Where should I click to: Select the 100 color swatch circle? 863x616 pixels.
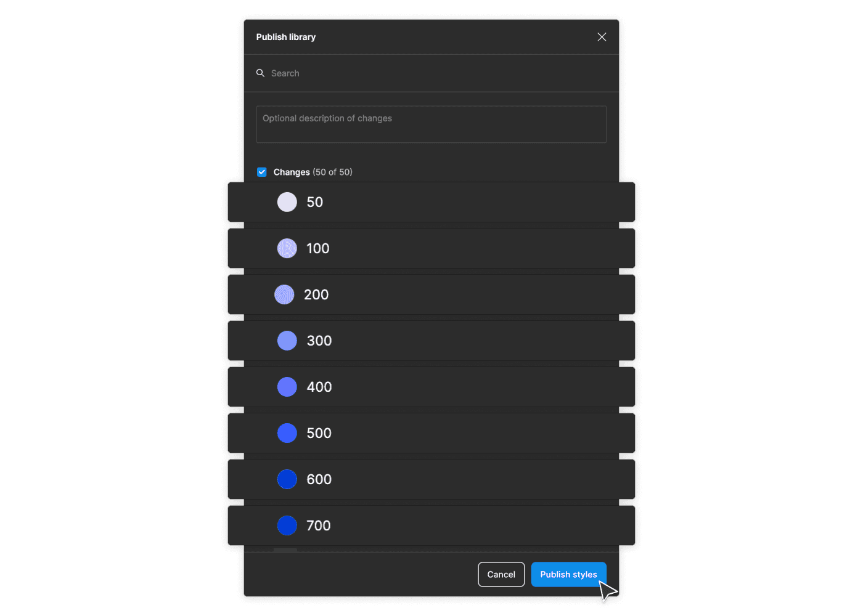287,248
